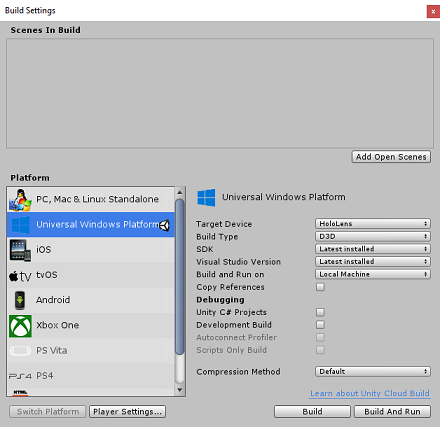
Task: Click the Scenes In Build heading
Action: click(45, 30)
